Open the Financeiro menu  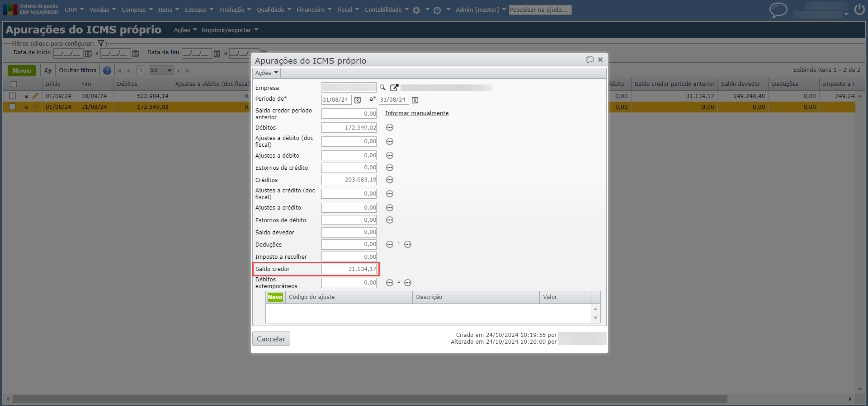pos(314,9)
